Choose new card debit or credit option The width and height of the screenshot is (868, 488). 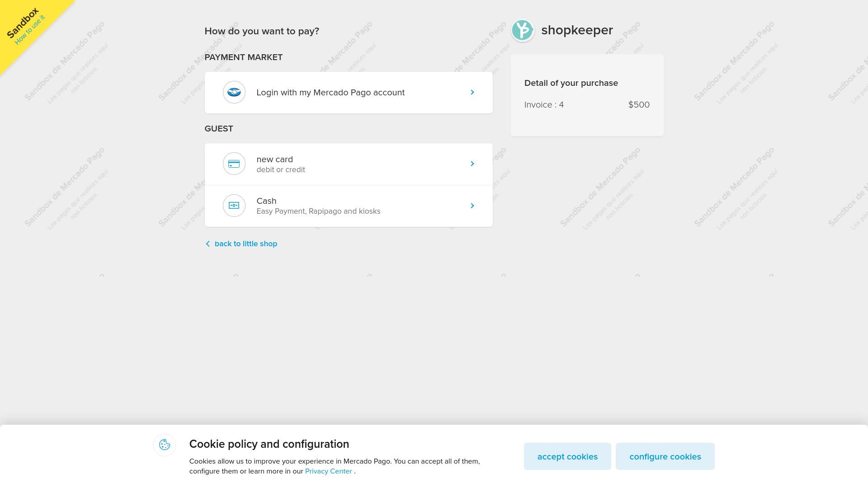pyautogui.click(x=280, y=164)
